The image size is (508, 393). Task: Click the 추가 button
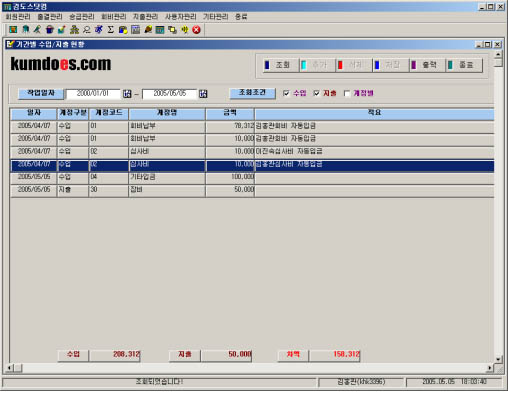317,65
